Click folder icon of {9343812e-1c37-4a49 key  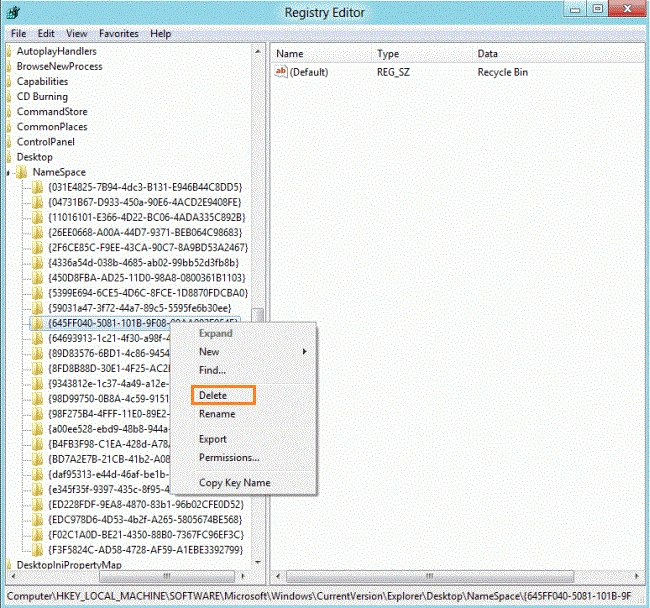(37, 384)
